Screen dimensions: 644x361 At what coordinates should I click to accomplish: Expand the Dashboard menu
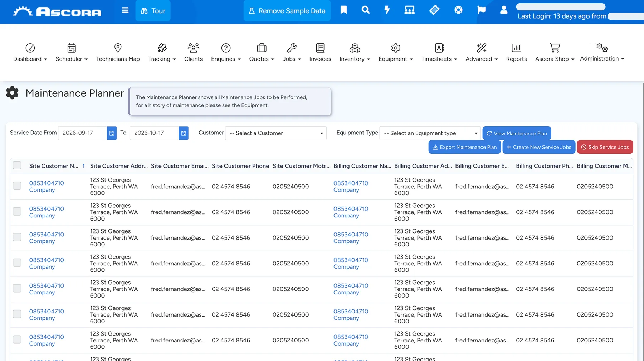click(30, 52)
